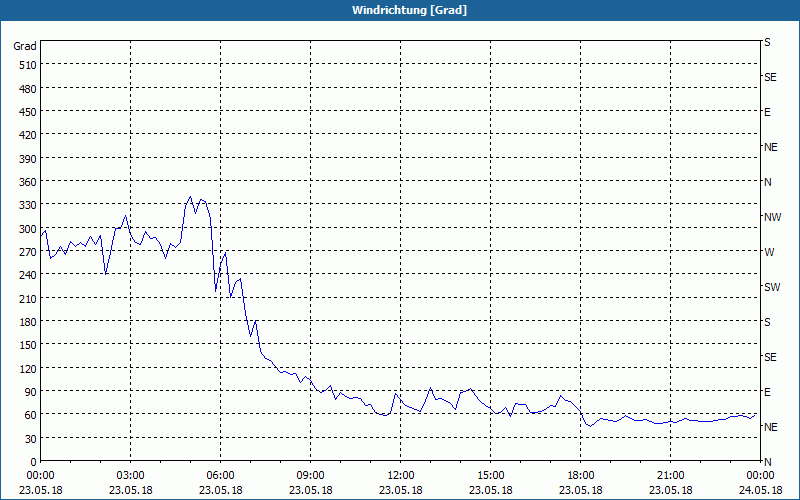800x500 pixels.
Task: Click the 18:00 time axis label
Action: (581, 476)
